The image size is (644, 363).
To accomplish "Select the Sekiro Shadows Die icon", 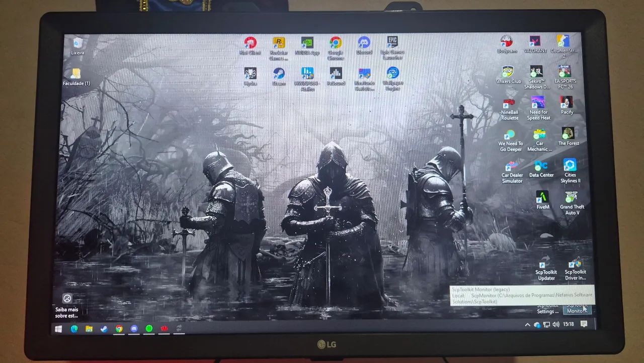I will [x=537, y=78].
